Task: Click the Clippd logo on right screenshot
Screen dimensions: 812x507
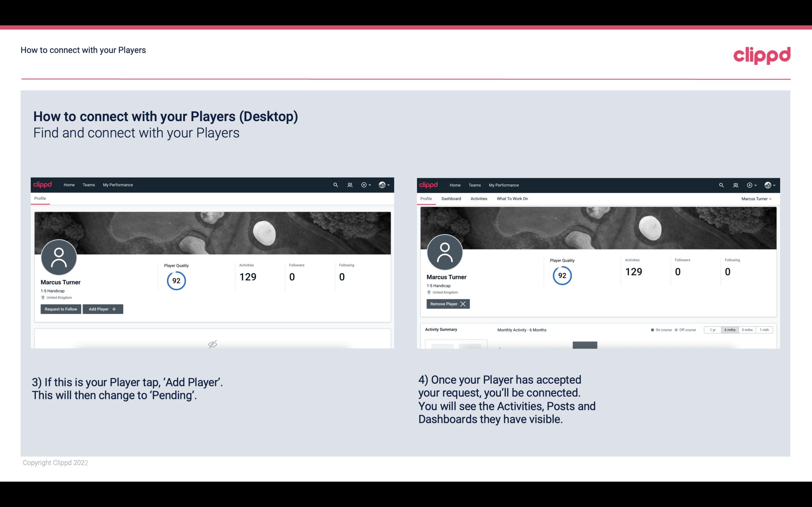Action: pyautogui.click(x=428, y=185)
